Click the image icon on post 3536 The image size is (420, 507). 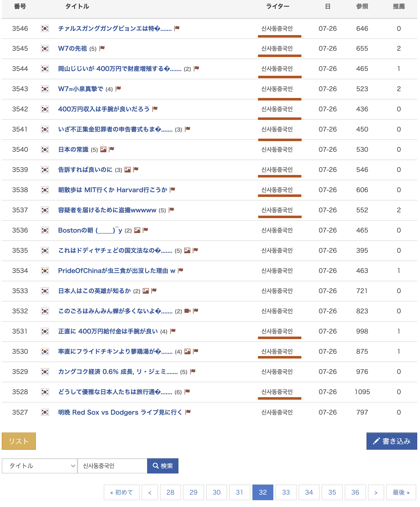click(137, 230)
